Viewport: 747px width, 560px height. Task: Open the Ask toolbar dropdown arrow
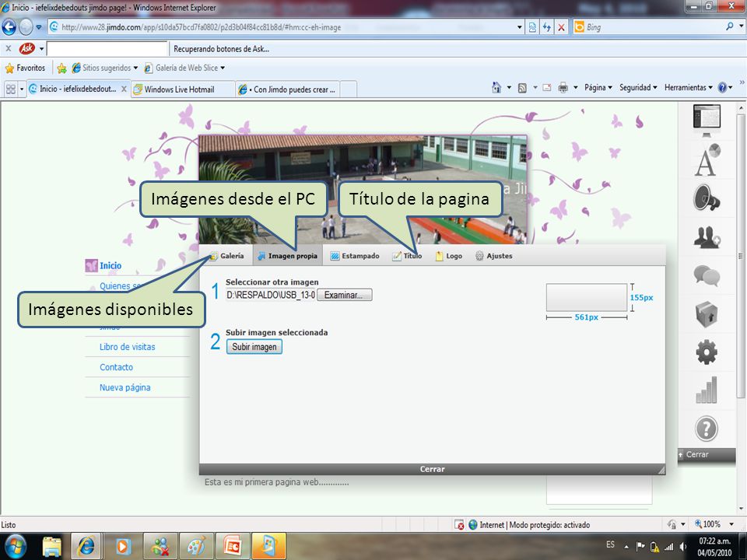(41, 48)
